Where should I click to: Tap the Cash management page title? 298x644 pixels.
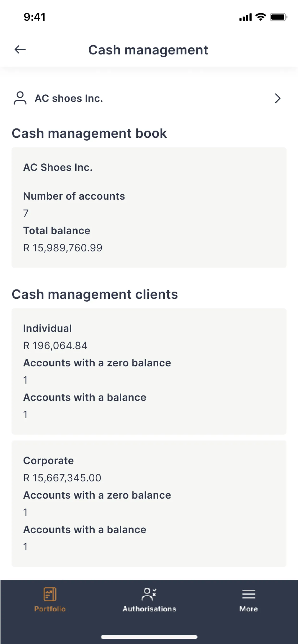pyautogui.click(x=148, y=50)
